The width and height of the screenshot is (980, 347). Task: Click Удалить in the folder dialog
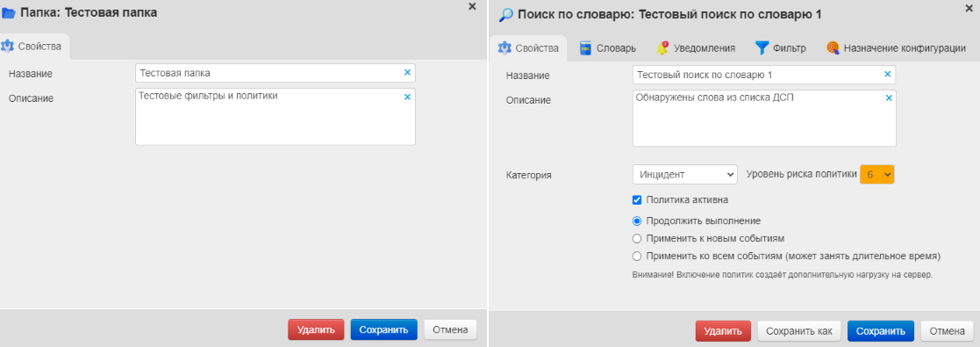pos(316,329)
